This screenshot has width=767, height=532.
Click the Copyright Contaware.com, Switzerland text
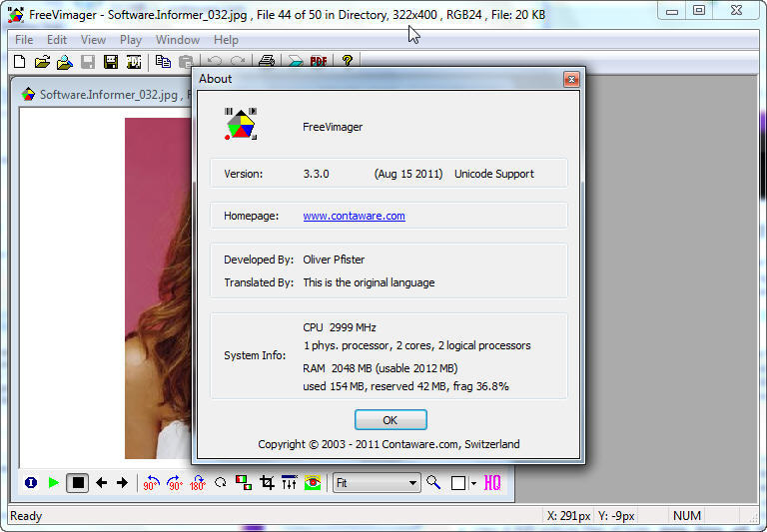pyautogui.click(x=388, y=444)
